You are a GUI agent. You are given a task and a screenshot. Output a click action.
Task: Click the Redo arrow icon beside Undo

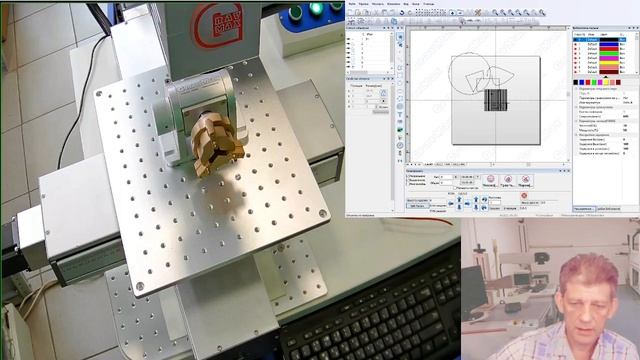tap(409, 13)
